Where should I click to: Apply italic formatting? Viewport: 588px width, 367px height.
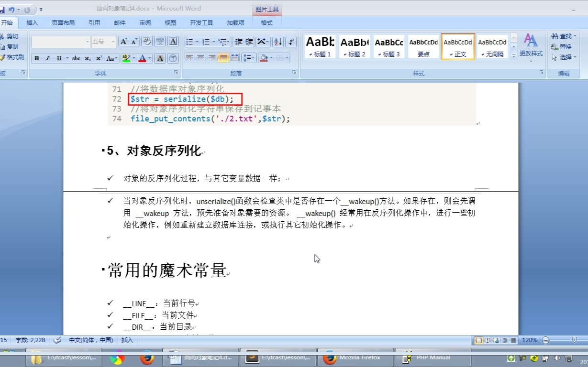tap(48, 58)
